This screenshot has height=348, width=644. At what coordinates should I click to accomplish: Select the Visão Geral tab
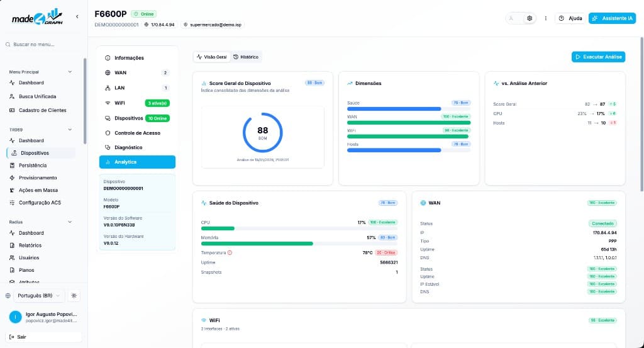211,57
